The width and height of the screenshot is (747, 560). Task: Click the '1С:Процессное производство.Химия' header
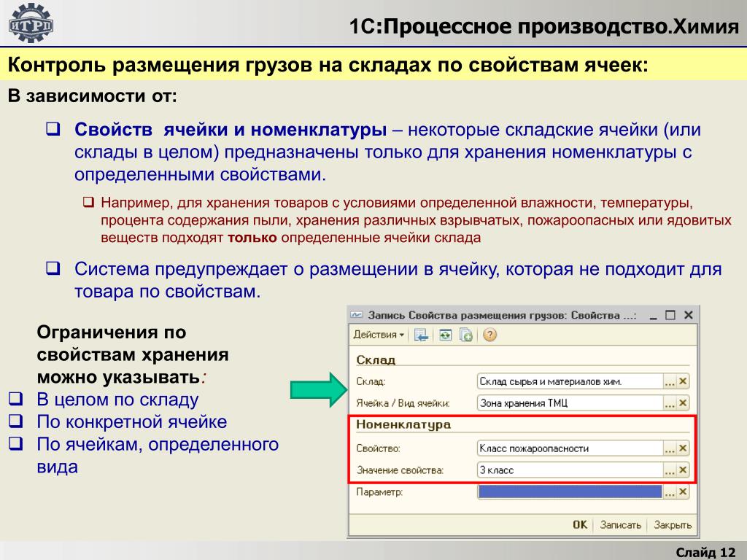[543, 26]
